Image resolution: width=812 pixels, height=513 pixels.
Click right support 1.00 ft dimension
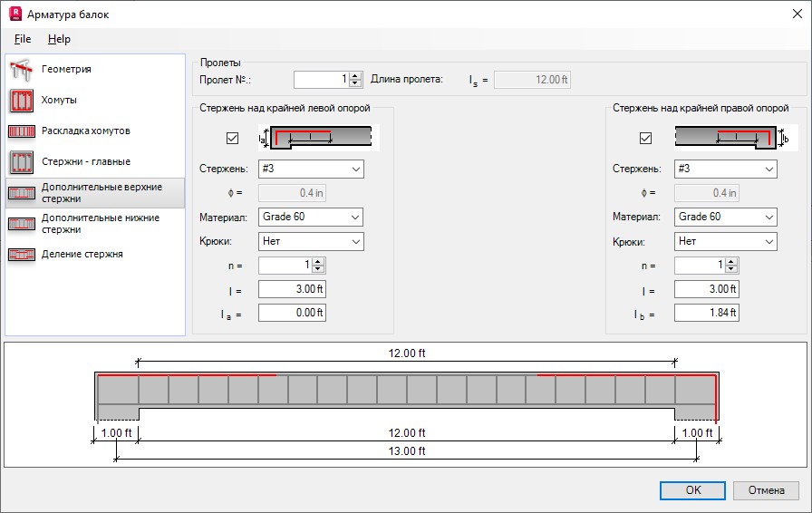pyautogui.click(x=697, y=432)
